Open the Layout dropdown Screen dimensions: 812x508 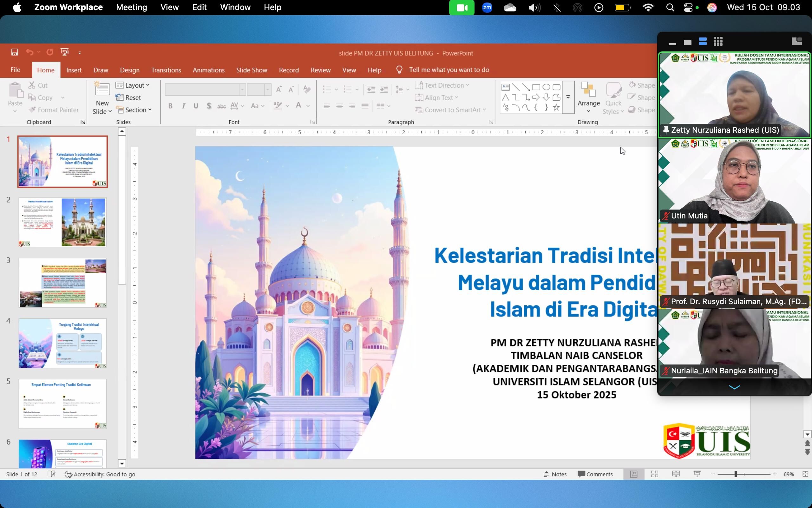(x=133, y=85)
